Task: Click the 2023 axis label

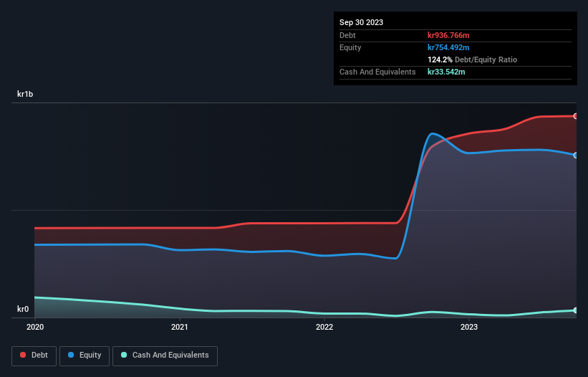Action: coord(469,327)
